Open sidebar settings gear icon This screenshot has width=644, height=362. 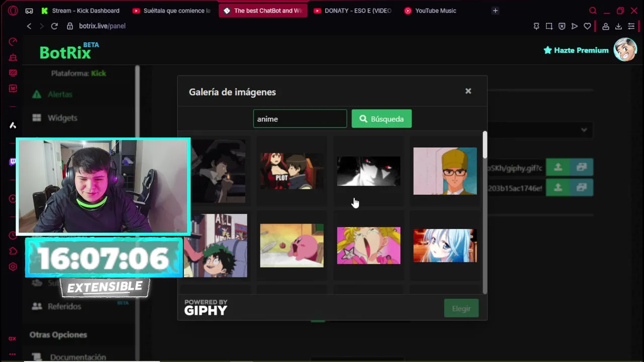[x=13, y=266]
